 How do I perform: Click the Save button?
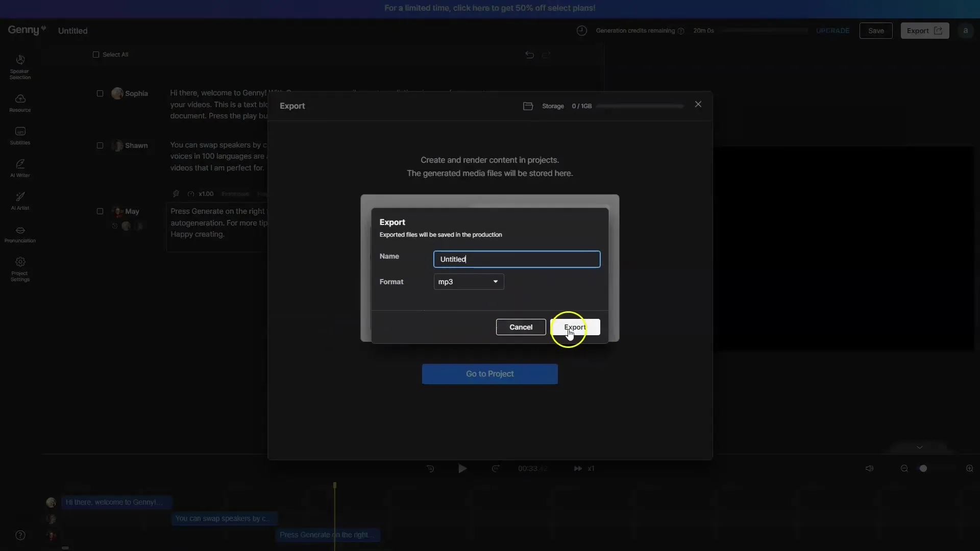(876, 31)
